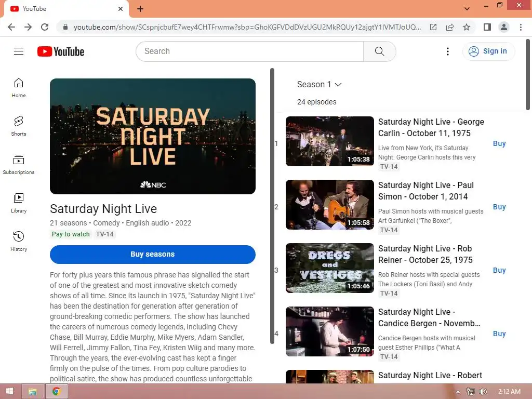Open Chrome three-dot menu
This screenshot has height=399, width=532.
coord(521,27)
